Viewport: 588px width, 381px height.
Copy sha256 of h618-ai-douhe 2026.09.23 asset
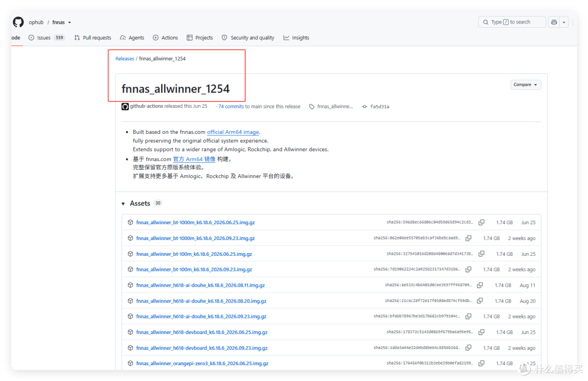(x=468, y=316)
